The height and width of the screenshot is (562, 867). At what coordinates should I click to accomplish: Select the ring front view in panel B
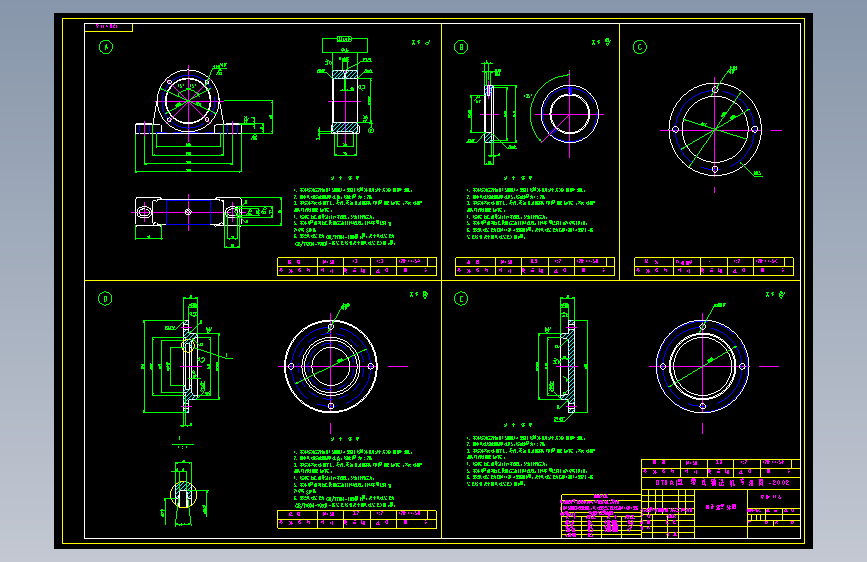569,115
